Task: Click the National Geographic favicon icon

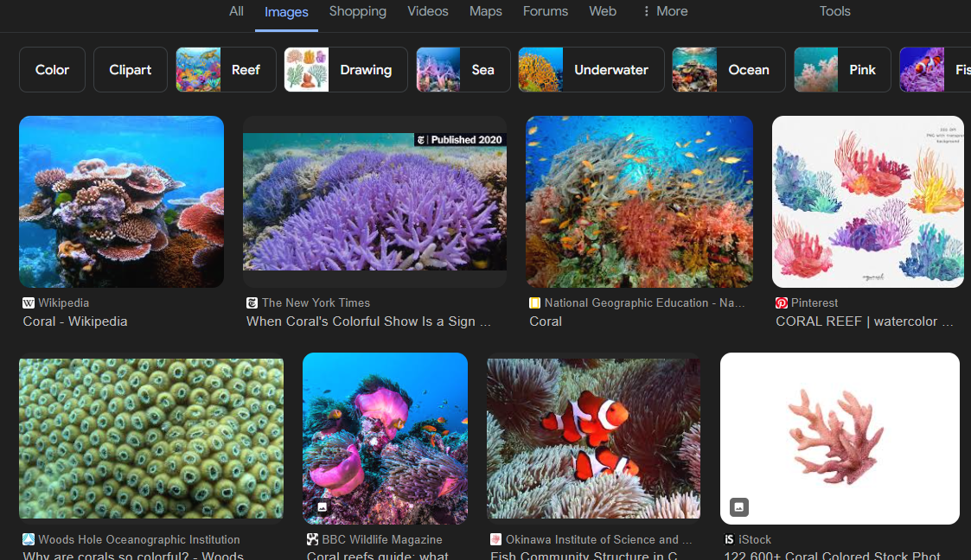Action: (535, 303)
